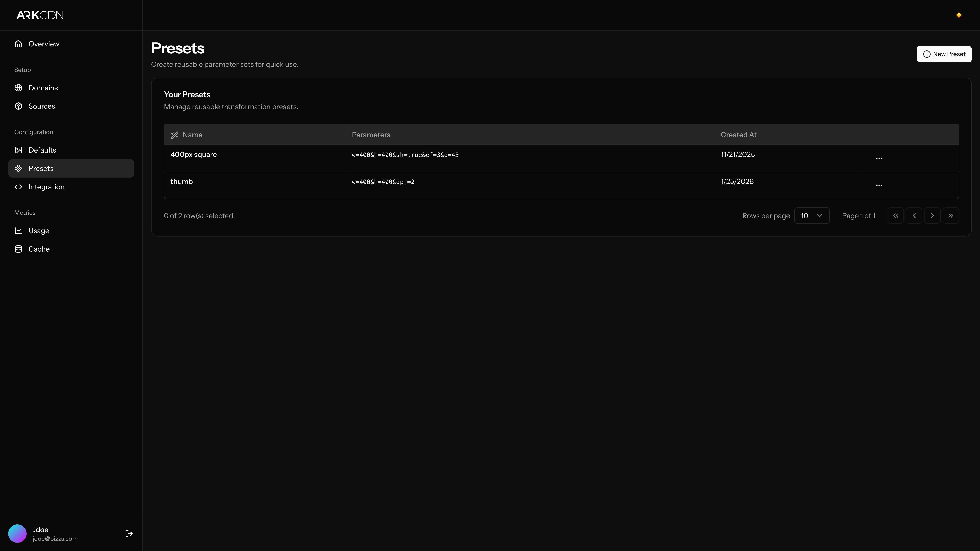This screenshot has width=980, height=551.
Task: Click the Jdoe username text
Action: (40, 530)
